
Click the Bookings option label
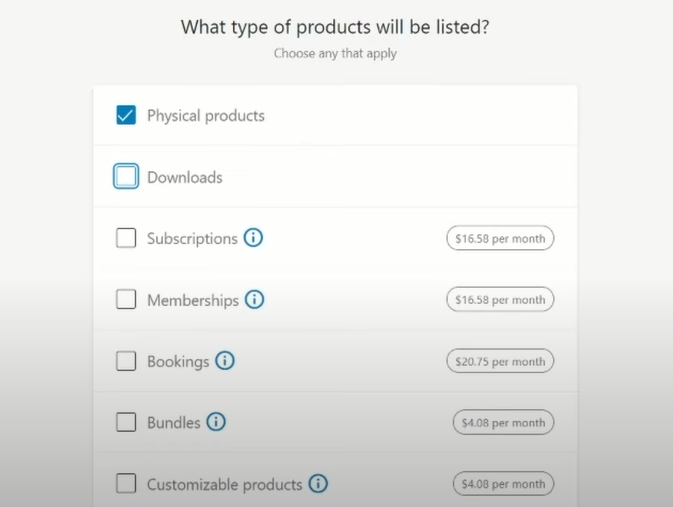(x=178, y=362)
